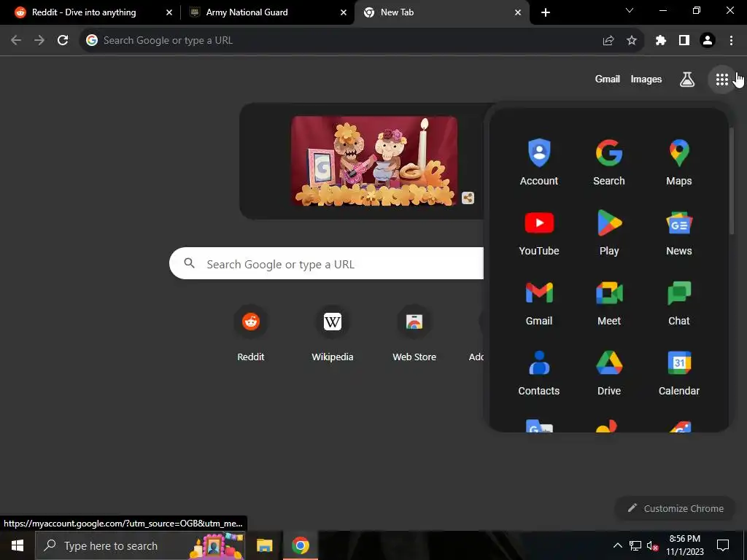Close the Army National Guard tab
The width and height of the screenshot is (747, 560).
343,12
